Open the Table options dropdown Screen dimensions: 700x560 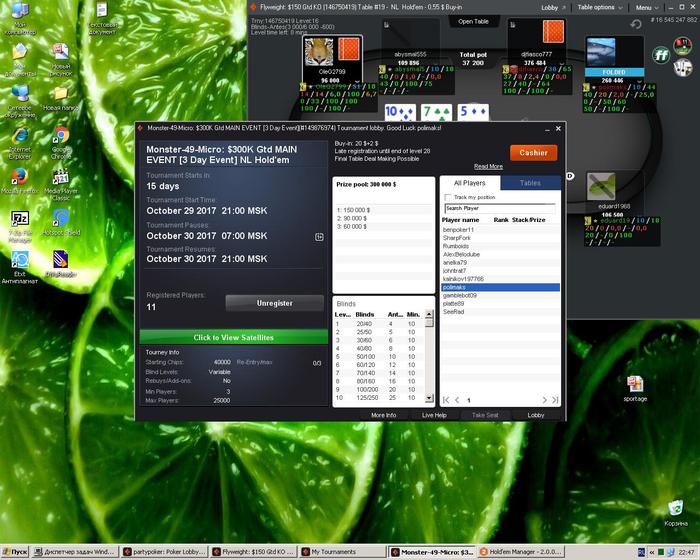pos(599,7)
